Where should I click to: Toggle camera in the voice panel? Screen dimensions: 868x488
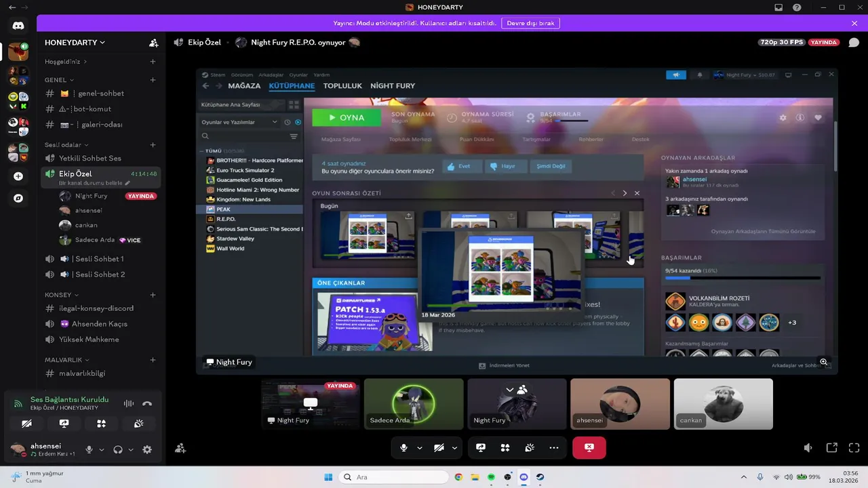[26, 424]
